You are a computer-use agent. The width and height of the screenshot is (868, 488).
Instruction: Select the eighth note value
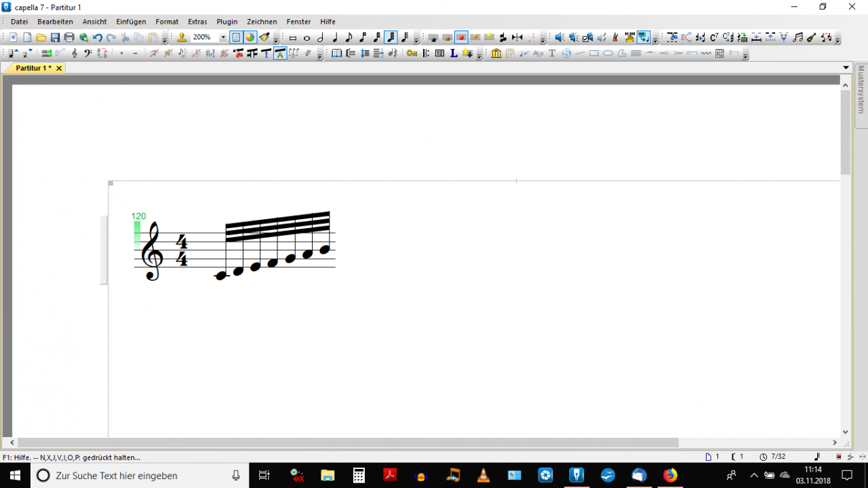tap(349, 37)
